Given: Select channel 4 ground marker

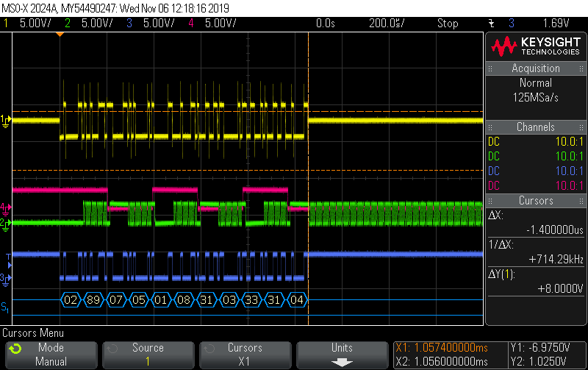Looking at the screenshot, I should click(x=6, y=207).
